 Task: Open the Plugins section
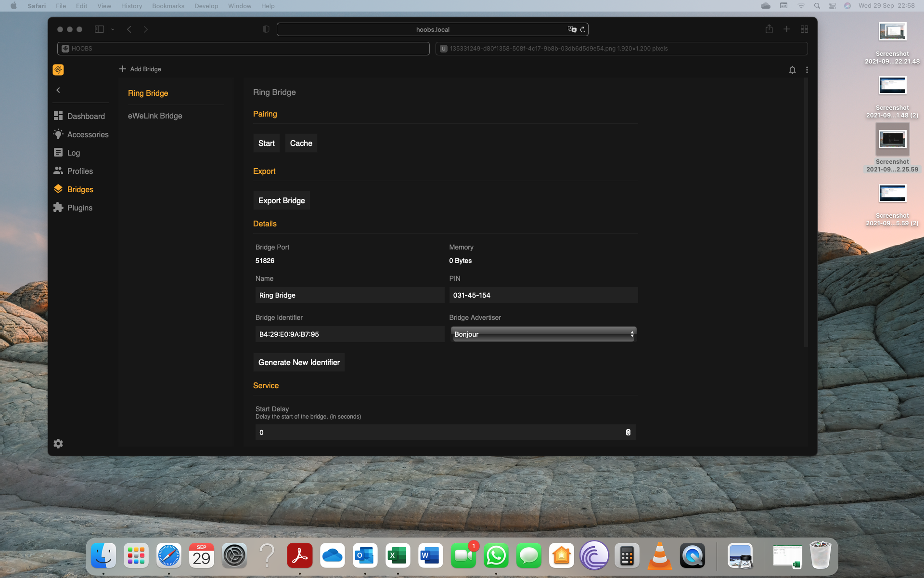(x=79, y=208)
